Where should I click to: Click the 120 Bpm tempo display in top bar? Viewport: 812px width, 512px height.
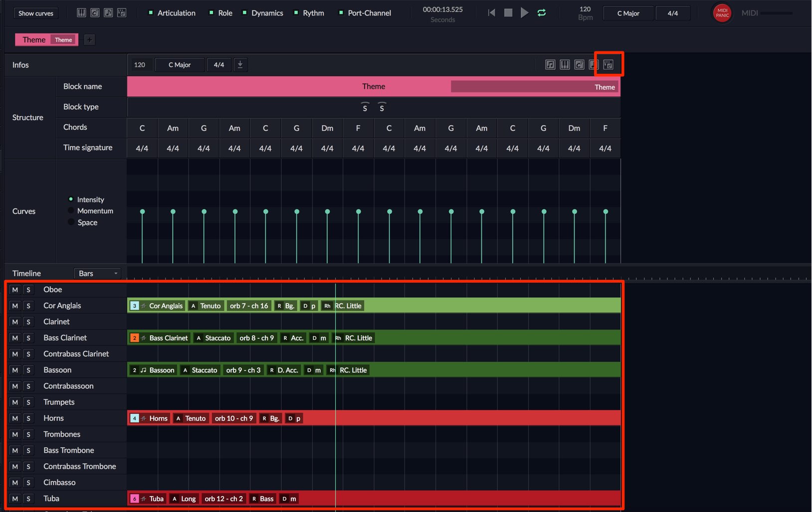[x=586, y=13]
